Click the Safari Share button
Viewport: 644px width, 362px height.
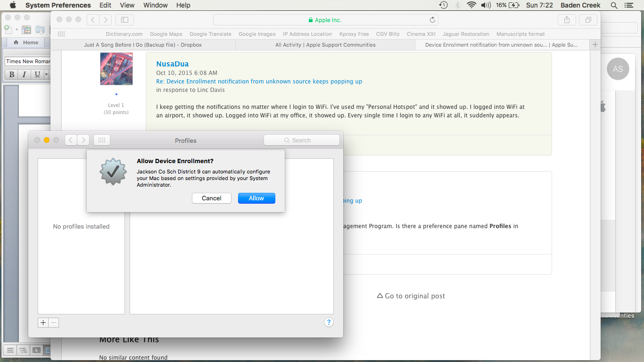(567, 20)
